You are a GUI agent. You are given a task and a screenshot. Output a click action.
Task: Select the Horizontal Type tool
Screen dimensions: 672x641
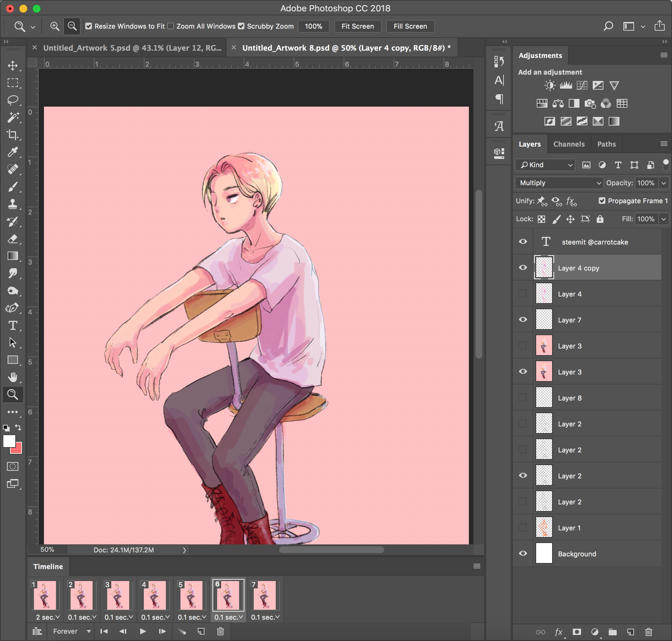click(x=13, y=325)
